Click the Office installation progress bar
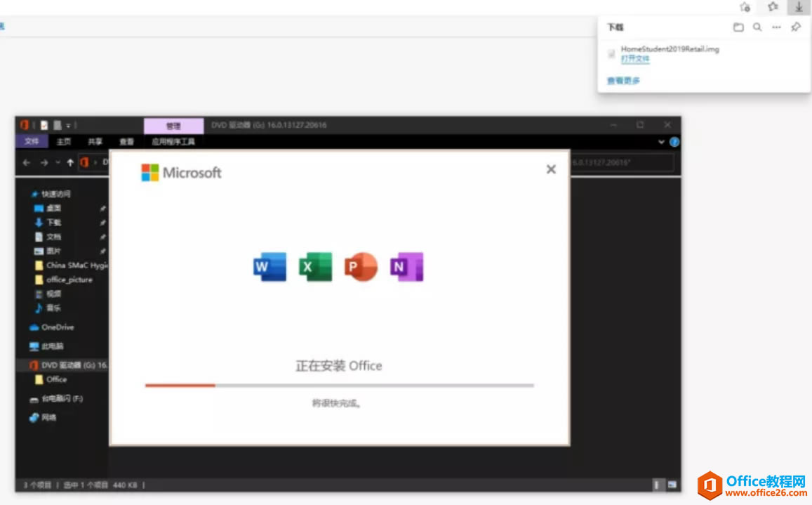The height and width of the screenshot is (505, 812). pyautogui.click(x=339, y=385)
